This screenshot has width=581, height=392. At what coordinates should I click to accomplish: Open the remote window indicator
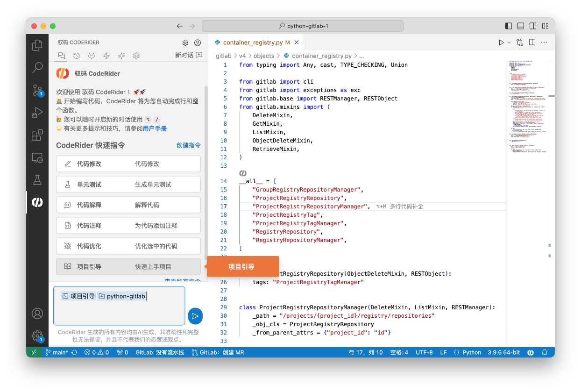34,352
